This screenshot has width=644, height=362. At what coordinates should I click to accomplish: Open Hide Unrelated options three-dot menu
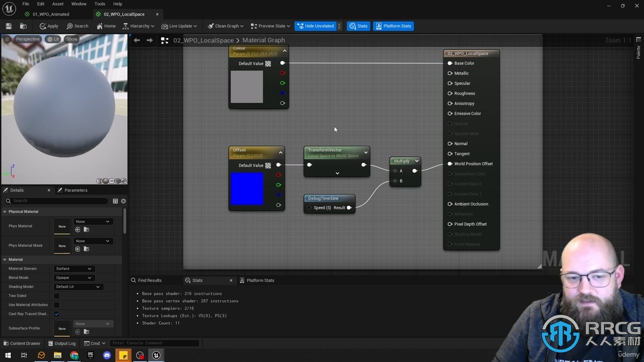(339, 26)
